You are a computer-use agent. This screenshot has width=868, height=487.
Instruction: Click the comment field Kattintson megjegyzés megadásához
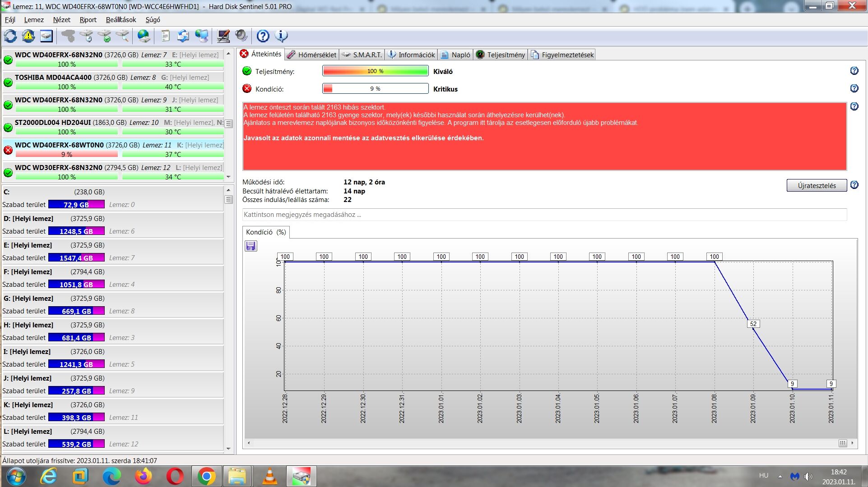click(544, 215)
